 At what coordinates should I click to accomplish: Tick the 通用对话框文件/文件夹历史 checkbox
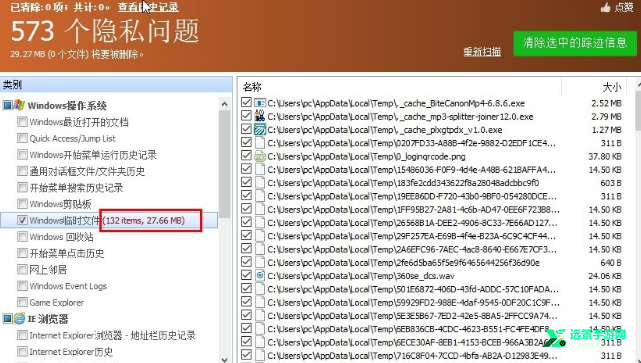22,170
